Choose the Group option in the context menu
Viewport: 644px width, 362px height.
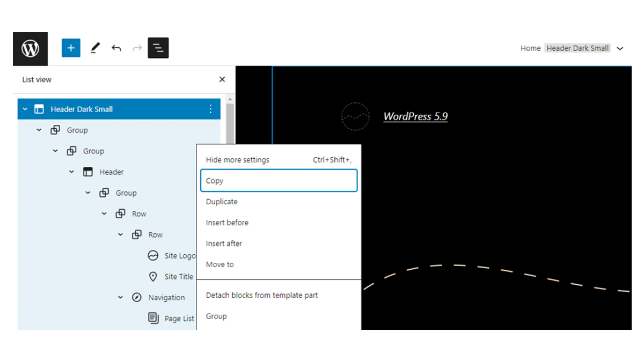tap(279, 316)
